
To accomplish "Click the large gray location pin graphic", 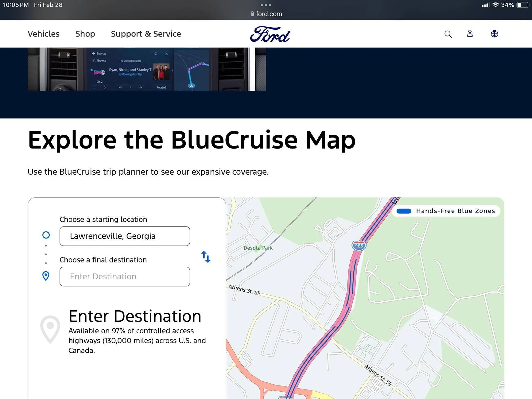I will click(50, 329).
